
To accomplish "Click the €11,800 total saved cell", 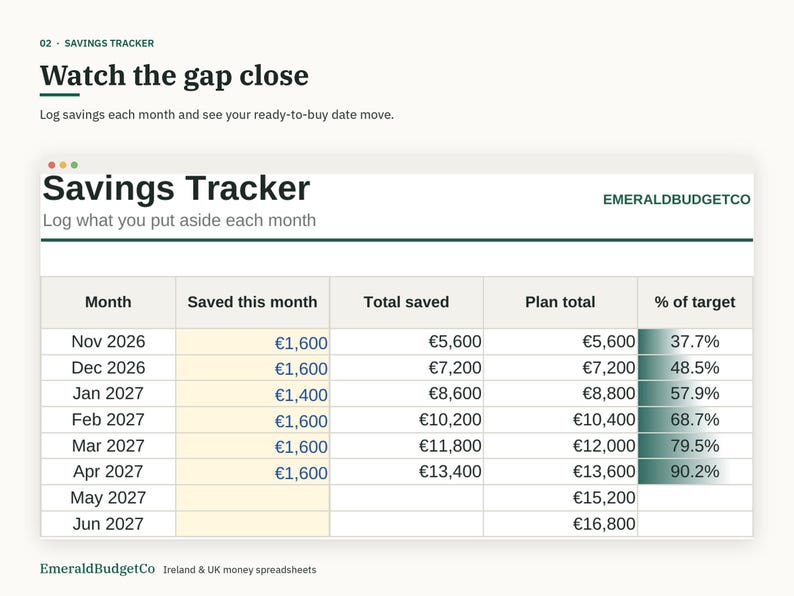I will pyautogui.click(x=406, y=446).
